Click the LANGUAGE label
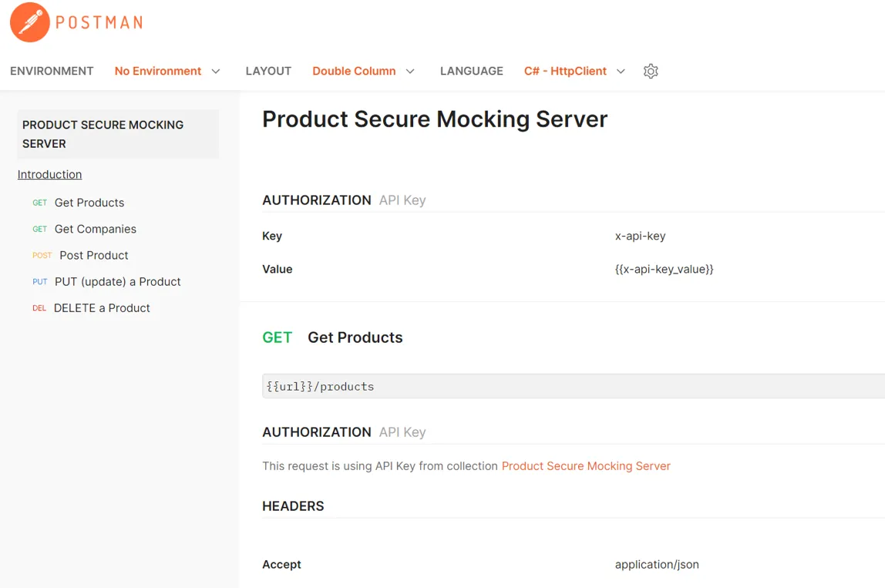The height and width of the screenshot is (588, 885). [471, 71]
